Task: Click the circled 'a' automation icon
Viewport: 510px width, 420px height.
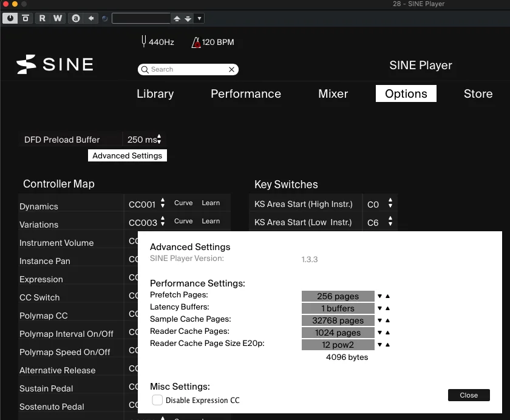Action: click(x=76, y=18)
